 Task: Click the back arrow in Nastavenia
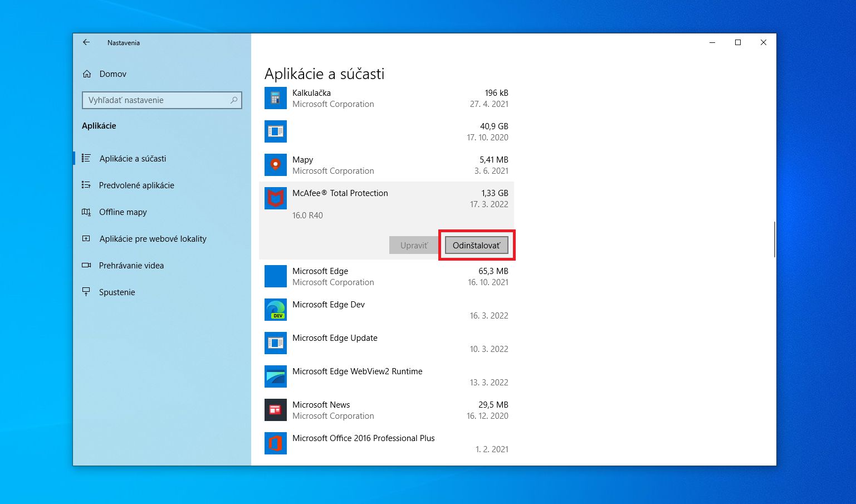[86, 42]
